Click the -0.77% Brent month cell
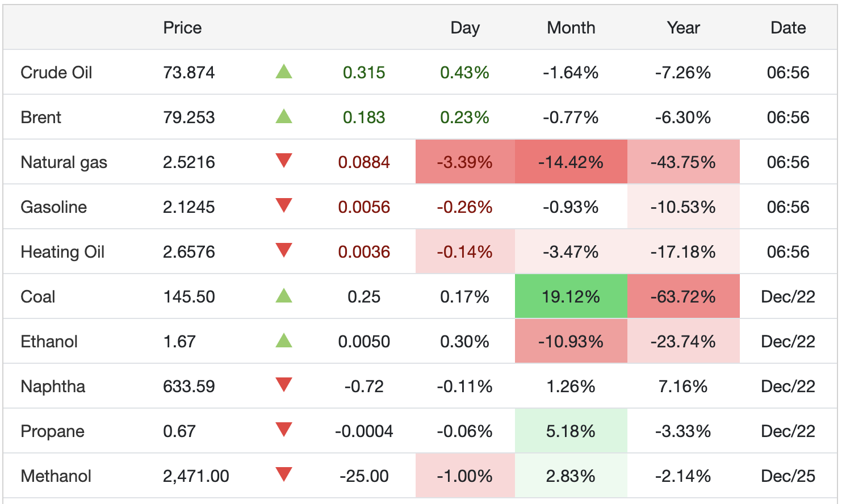Viewport: 846px width, 504px height. (x=571, y=117)
